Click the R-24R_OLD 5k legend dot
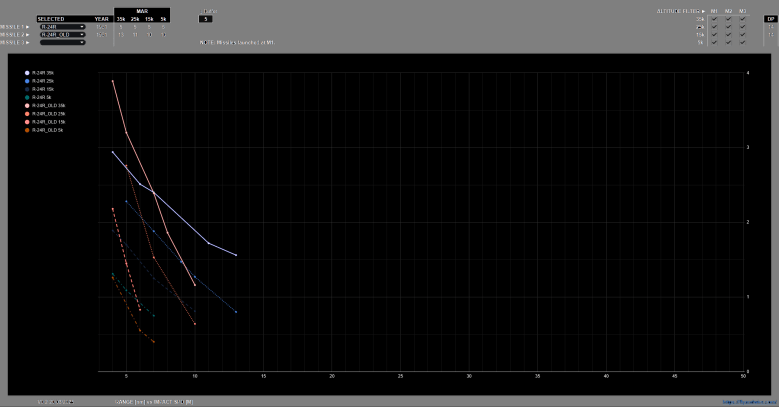Image resolution: width=779 pixels, height=407 pixels. pyautogui.click(x=28, y=130)
